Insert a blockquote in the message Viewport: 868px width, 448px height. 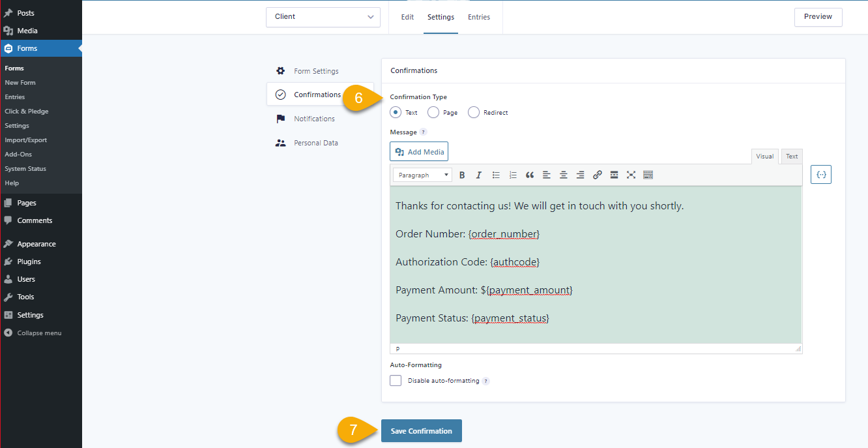click(x=530, y=175)
